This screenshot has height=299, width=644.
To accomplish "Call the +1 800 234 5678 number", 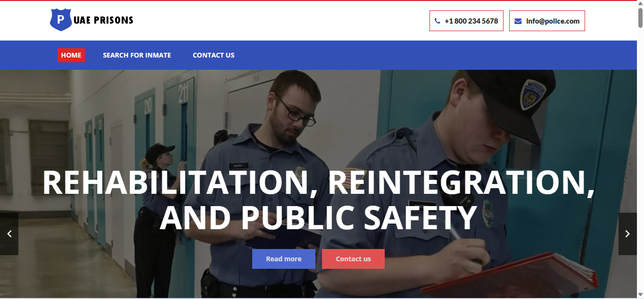I will point(471,21).
